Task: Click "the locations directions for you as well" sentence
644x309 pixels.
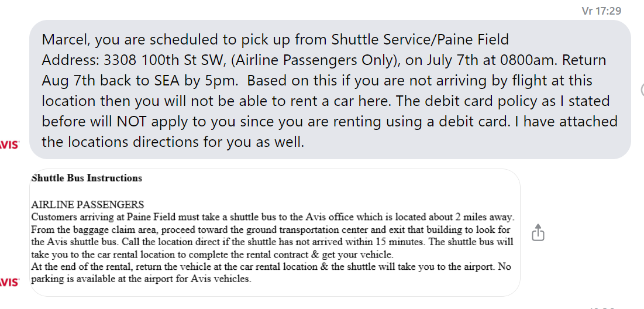Action: [x=173, y=142]
